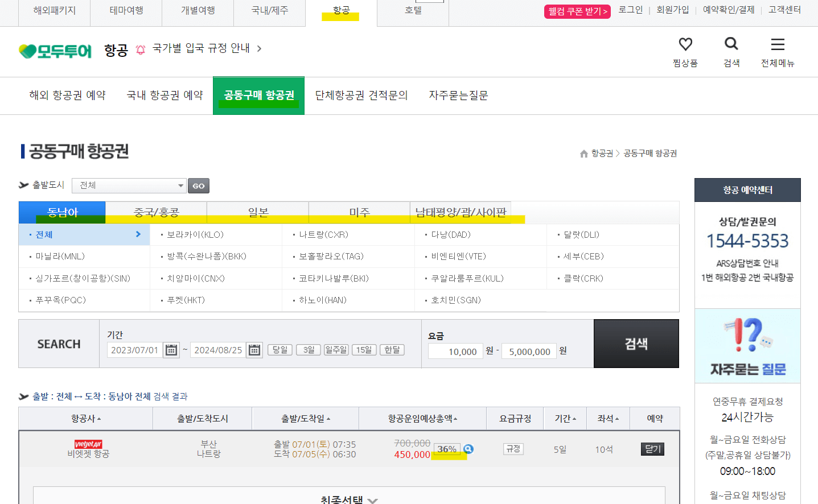Click the magnifier icon beside the 36% discount

click(468, 449)
